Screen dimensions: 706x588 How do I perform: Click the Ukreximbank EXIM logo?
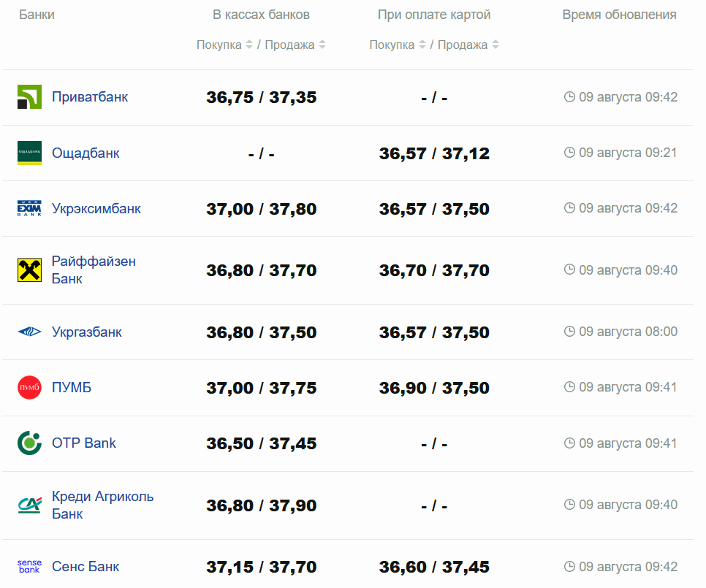[29, 209]
